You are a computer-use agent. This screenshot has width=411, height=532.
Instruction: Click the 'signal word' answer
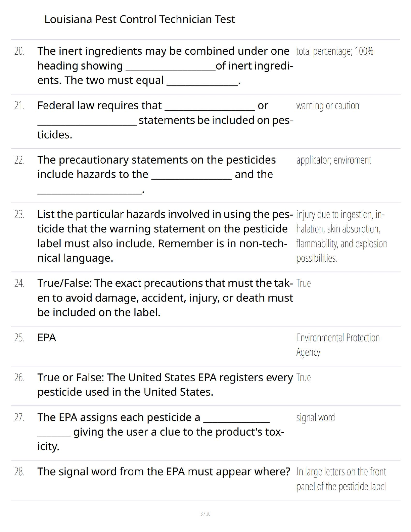[x=315, y=417]
